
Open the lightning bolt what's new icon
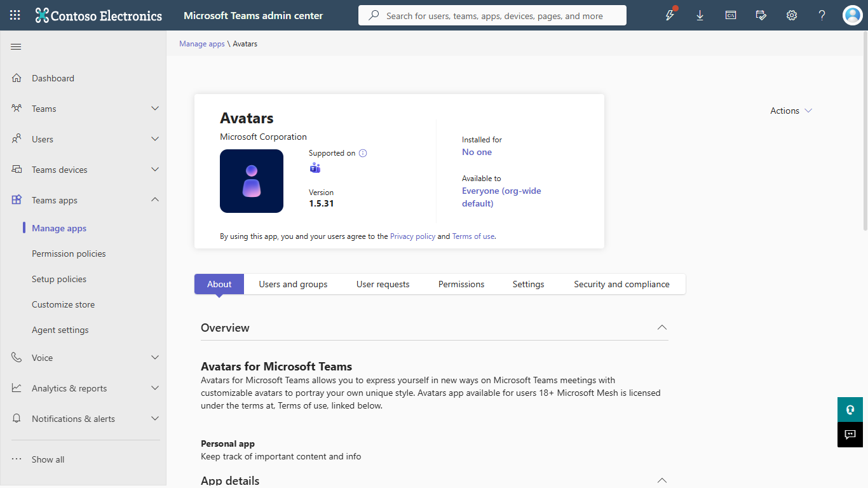[x=670, y=15]
